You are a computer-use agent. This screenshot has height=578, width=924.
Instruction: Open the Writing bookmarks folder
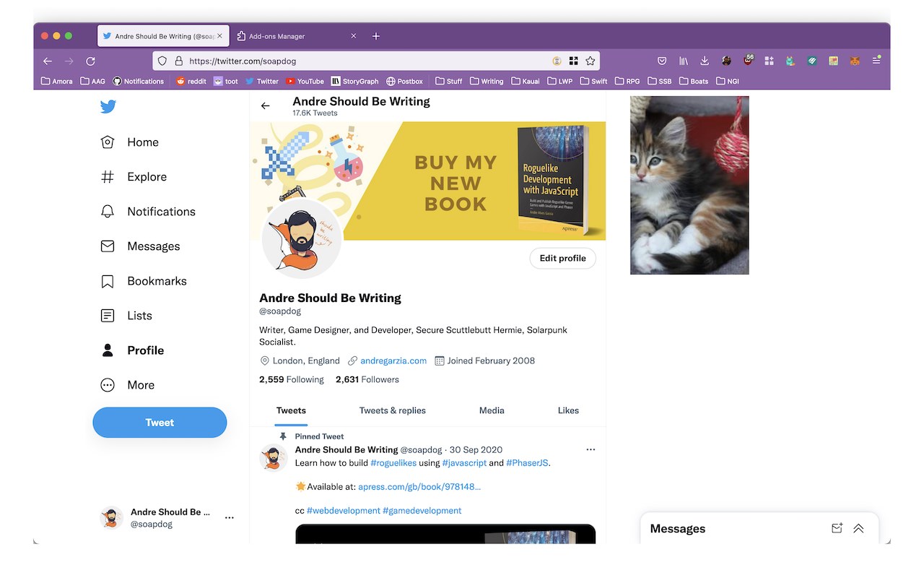click(487, 81)
